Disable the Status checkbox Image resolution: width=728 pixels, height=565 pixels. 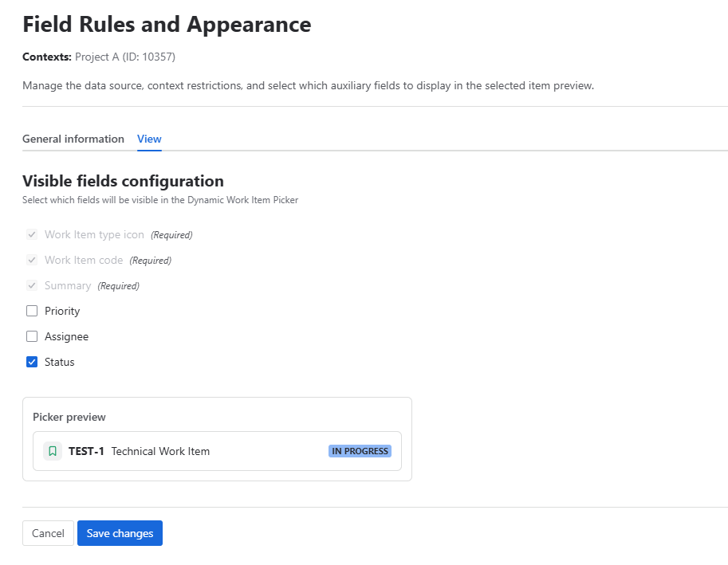(31, 362)
